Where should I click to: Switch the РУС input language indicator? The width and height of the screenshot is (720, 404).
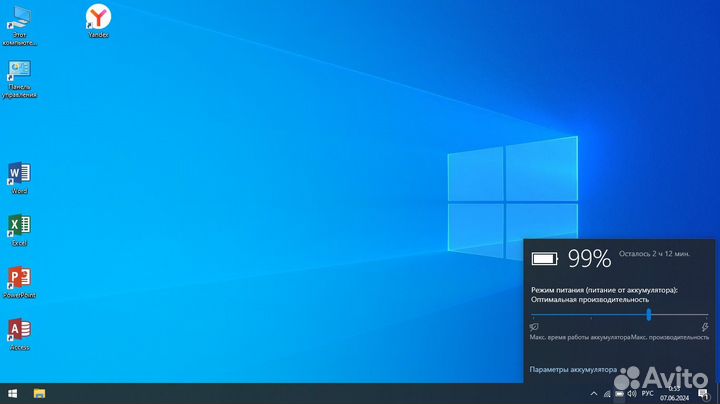click(x=647, y=394)
